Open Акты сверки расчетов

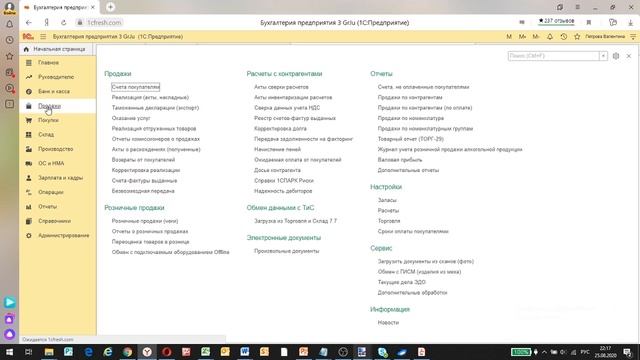click(x=281, y=87)
